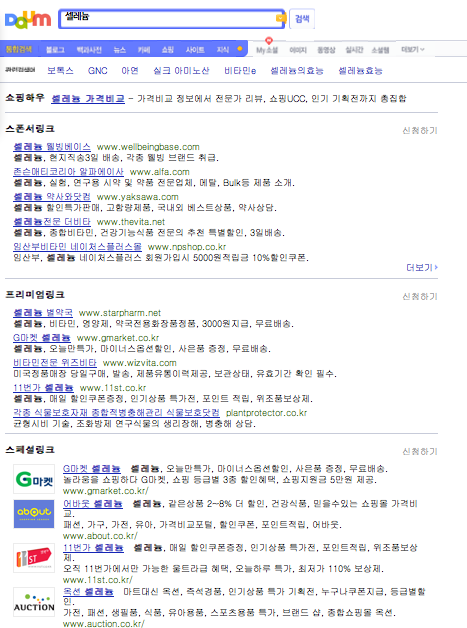Click related search term 보톡스

pos(60,71)
